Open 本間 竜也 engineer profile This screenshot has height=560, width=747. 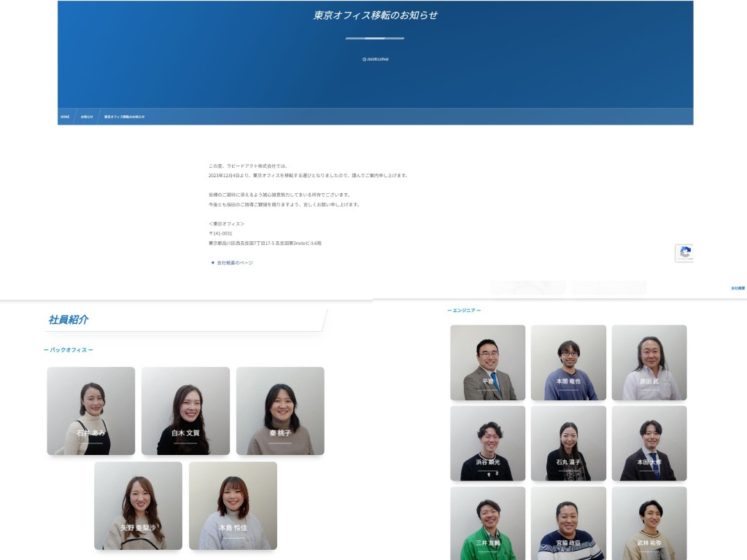[x=568, y=362]
